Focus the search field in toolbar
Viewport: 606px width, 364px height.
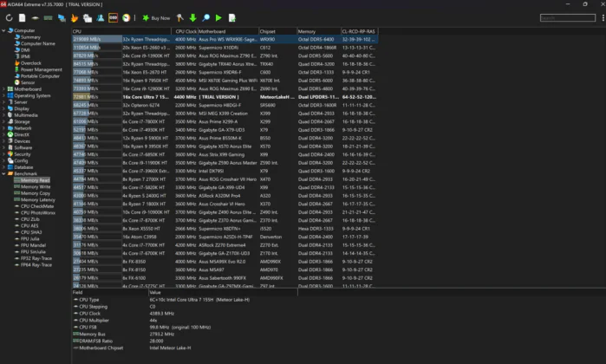click(x=567, y=18)
